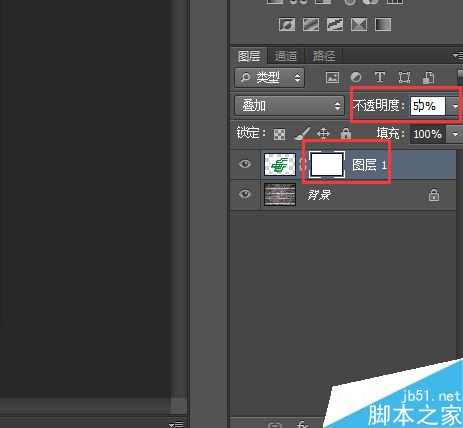Hide the 背景 layer with eye icon
Screen dimensions: 463x428
pos(245,194)
